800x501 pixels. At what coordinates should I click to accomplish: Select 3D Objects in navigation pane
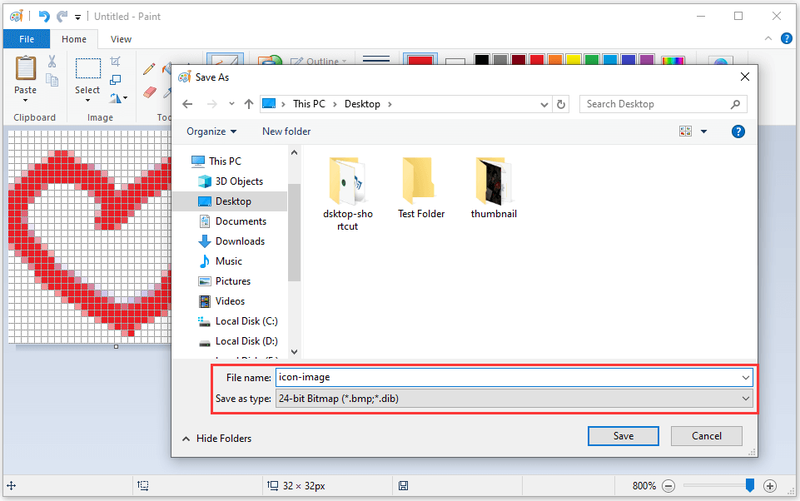(x=239, y=181)
